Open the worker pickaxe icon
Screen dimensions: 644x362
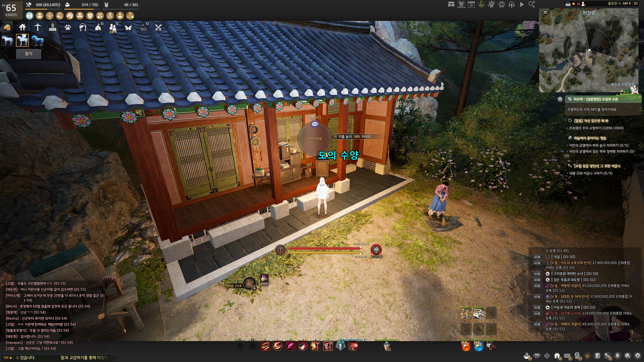point(37,27)
